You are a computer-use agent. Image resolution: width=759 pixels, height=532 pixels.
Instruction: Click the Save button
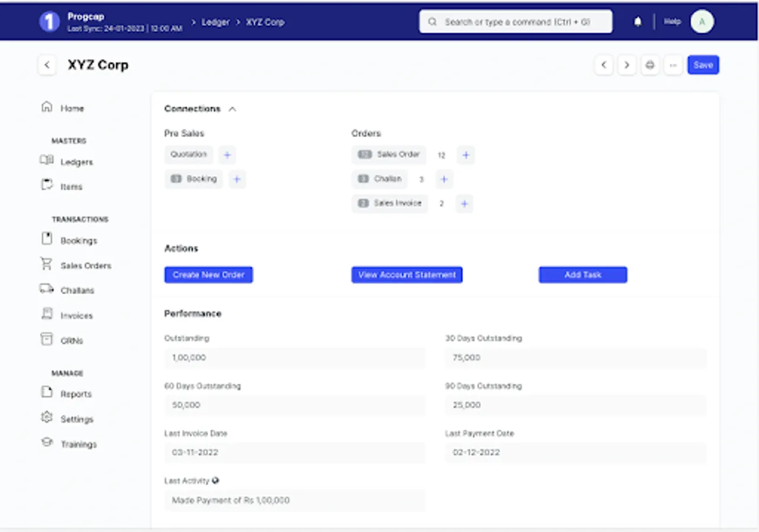[703, 65]
